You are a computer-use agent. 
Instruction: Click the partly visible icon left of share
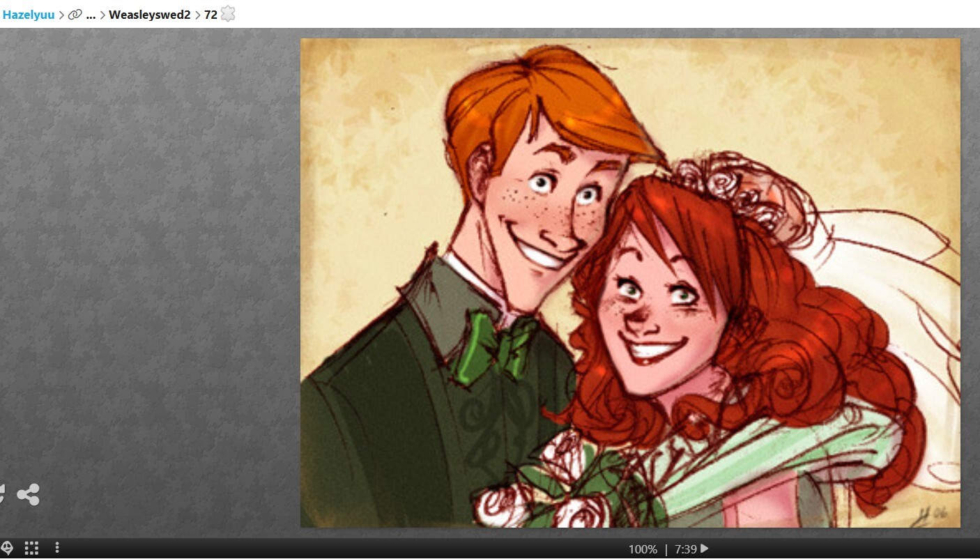coord(2,495)
